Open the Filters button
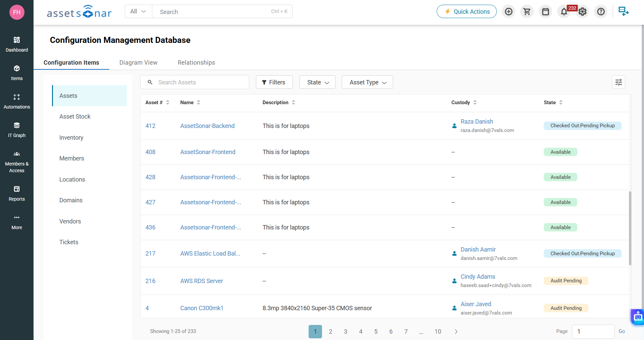Screen dimensions: 644x340 pos(274,82)
